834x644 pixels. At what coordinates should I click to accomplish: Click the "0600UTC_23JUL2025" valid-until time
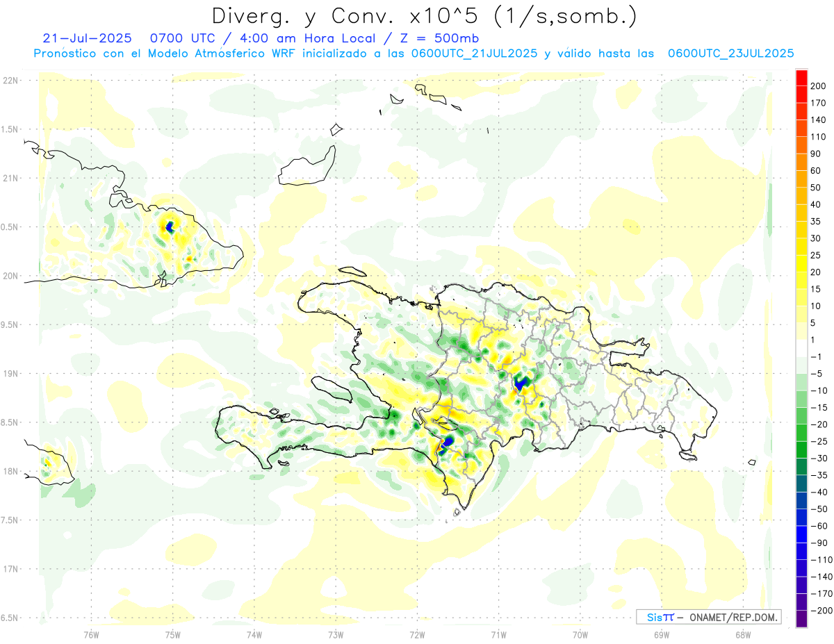tap(730, 53)
